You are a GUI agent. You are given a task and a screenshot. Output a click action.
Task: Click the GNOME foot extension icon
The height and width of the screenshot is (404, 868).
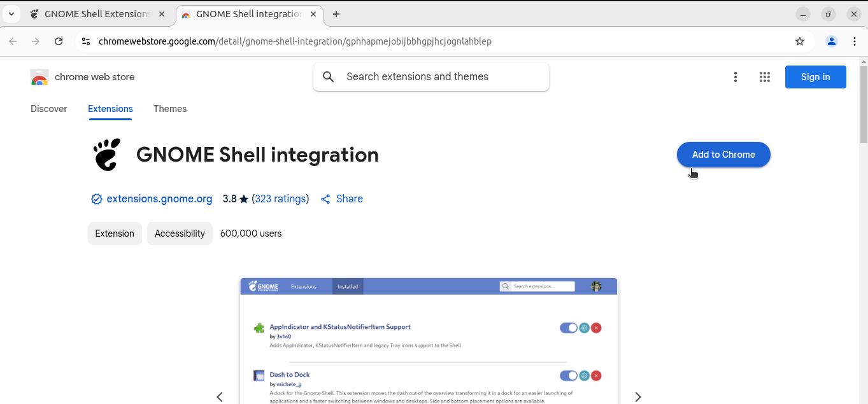pos(107,155)
